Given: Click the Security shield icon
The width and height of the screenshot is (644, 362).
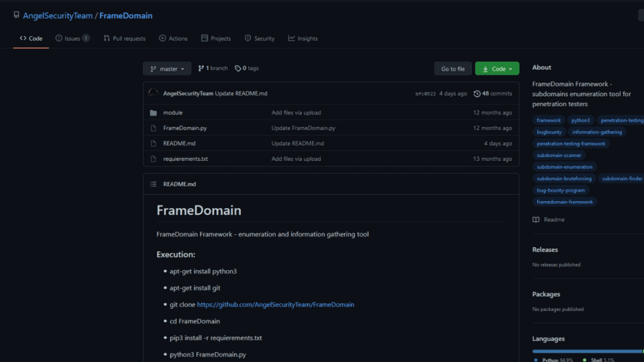Looking at the screenshot, I should coord(248,38).
